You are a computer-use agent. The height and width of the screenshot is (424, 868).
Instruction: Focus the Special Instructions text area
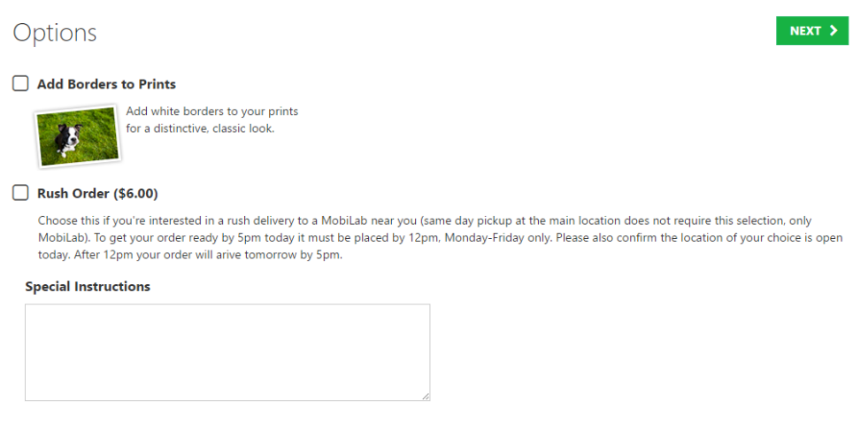click(227, 352)
